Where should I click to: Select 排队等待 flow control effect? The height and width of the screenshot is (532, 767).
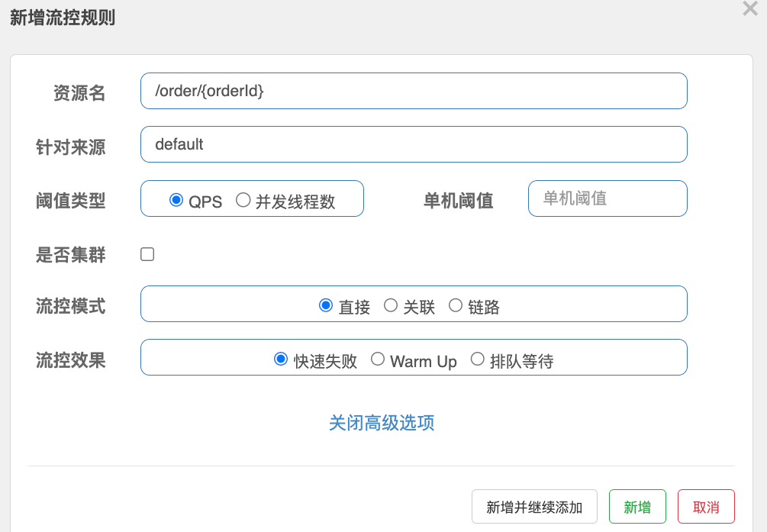tap(478, 360)
